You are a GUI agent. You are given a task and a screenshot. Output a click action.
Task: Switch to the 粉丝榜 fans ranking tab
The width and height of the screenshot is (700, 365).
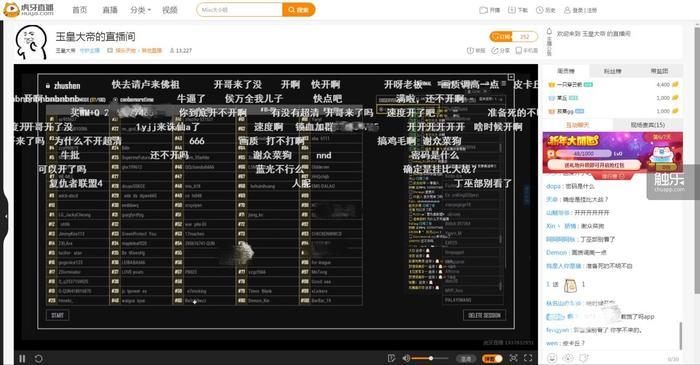pos(612,71)
